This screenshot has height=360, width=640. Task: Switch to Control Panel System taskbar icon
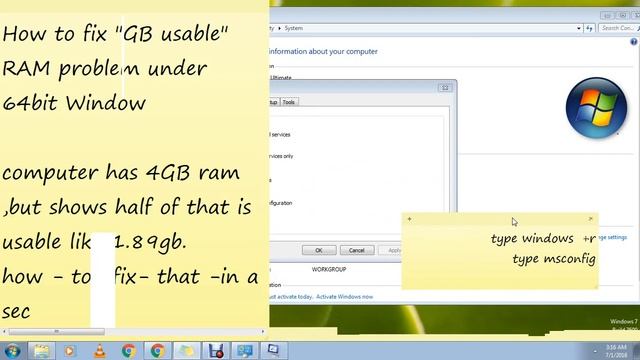point(244,351)
